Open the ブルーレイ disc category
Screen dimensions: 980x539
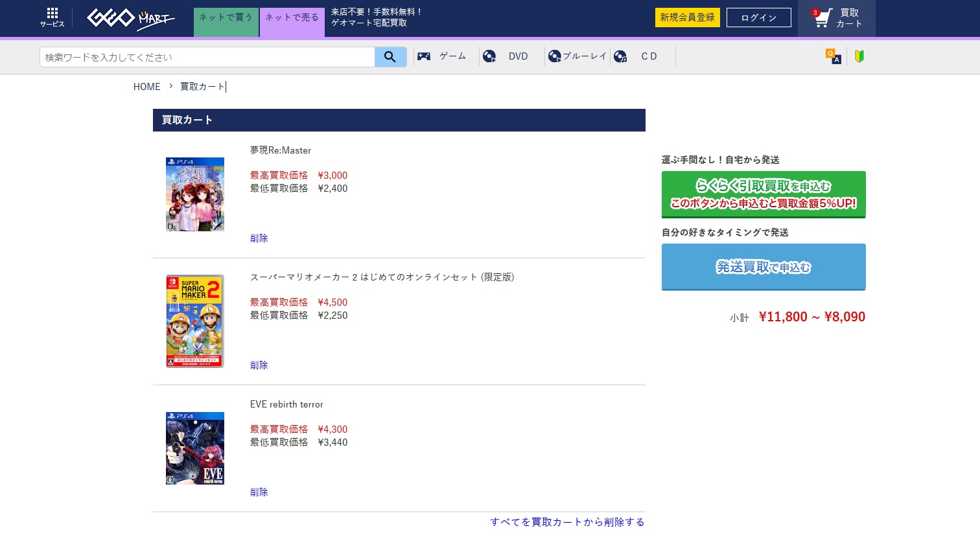click(x=577, y=56)
